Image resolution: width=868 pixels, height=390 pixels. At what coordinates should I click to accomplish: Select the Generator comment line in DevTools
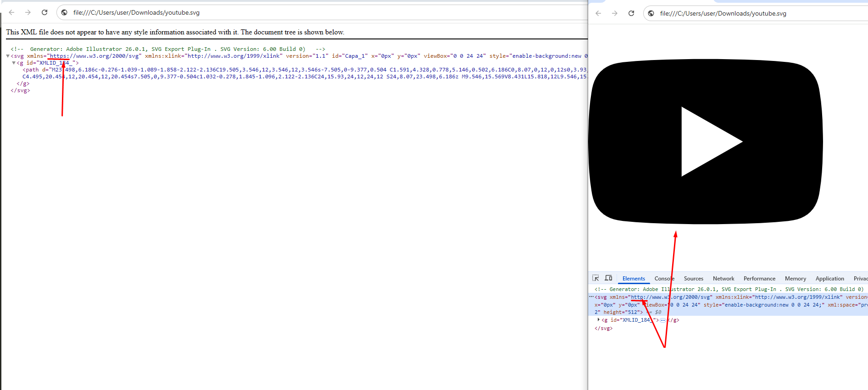[729, 289]
